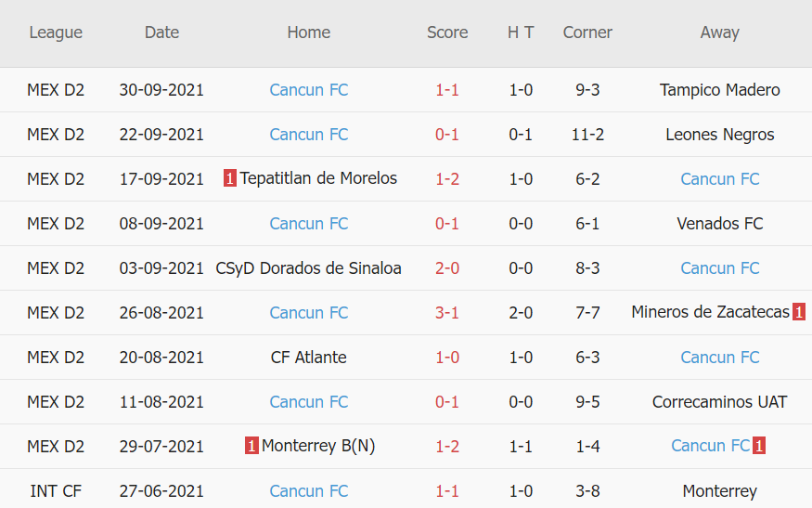
Task: Click red card badge beside Mineros de Zacatecas
Action: click(799, 312)
